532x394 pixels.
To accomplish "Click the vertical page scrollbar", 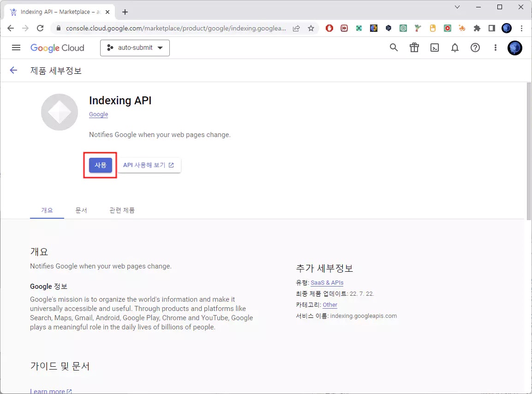I will pyautogui.click(x=529, y=151).
